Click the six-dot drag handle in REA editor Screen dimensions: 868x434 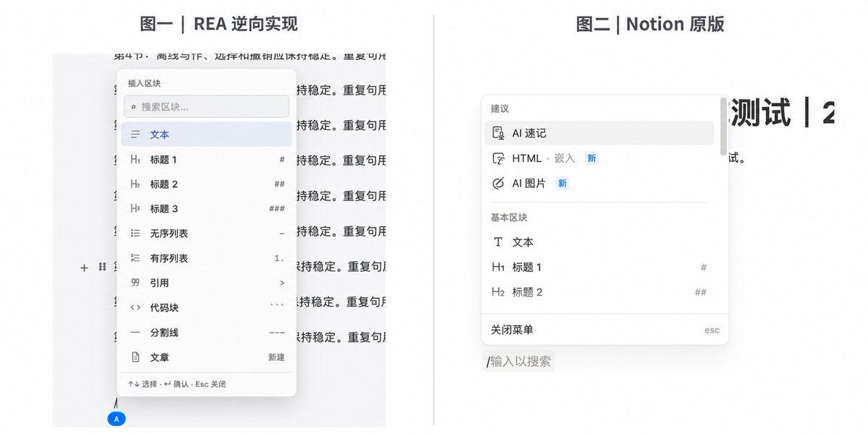pos(102,267)
